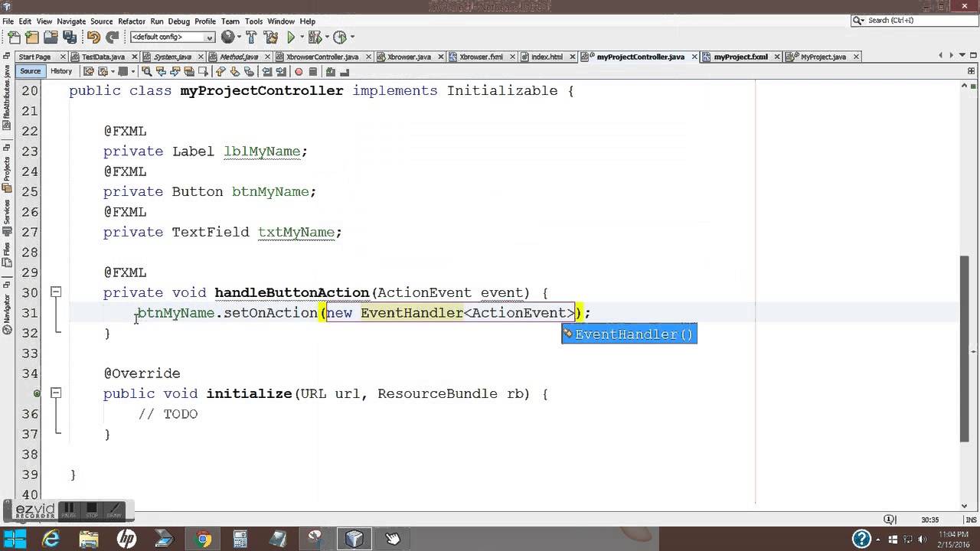The width and height of the screenshot is (980, 551).
Task: Click the Comment icon in editor toolbar
Action: pos(331,71)
